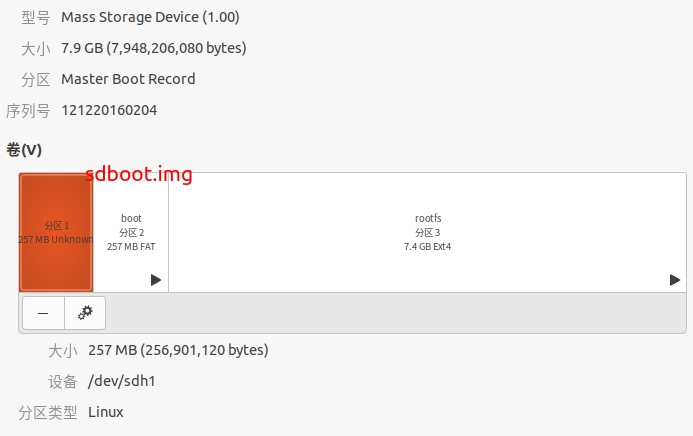Click the 分区类型 field label
Image resolution: width=693 pixels, height=436 pixels.
pos(47,412)
